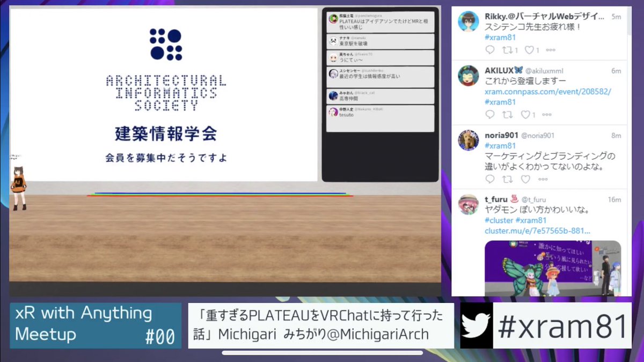
Task: Open noria901's dog avatar
Action: [468, 140]
